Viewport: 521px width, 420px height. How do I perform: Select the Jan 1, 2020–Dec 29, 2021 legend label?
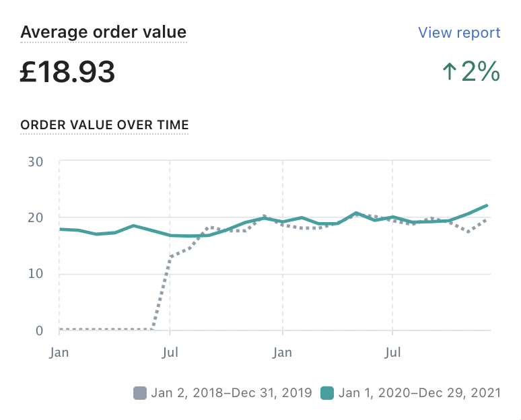point(419,393)
